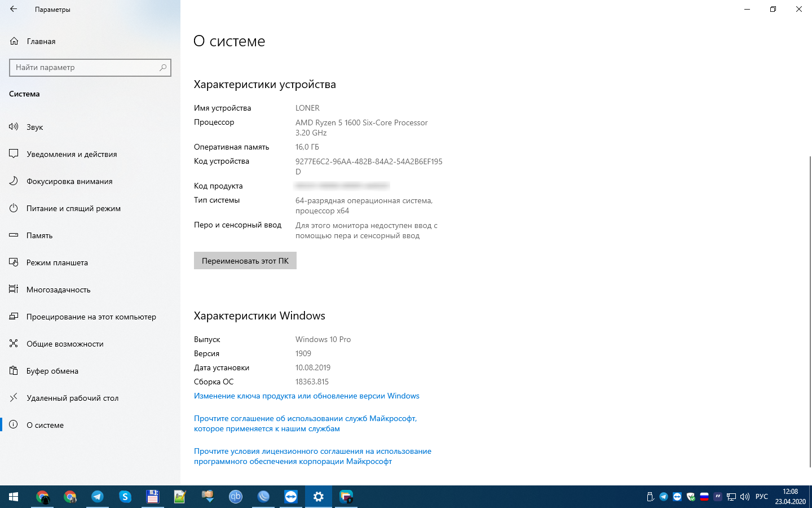Open Skype from the taskbar
The height and width of the screenshot is (508, 812).
click(125, 497)
